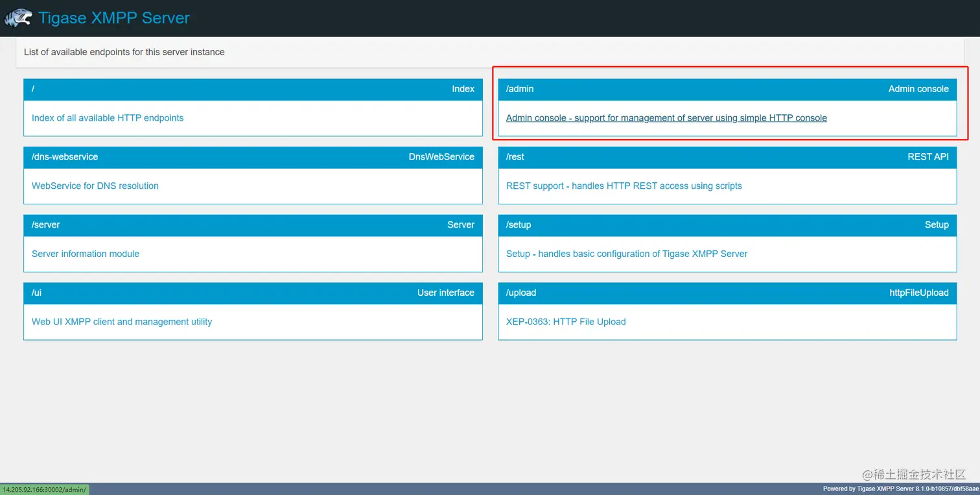Click the "User interface" header label
The width and height of the screenshot is (980, 495).
coord(446,293)
